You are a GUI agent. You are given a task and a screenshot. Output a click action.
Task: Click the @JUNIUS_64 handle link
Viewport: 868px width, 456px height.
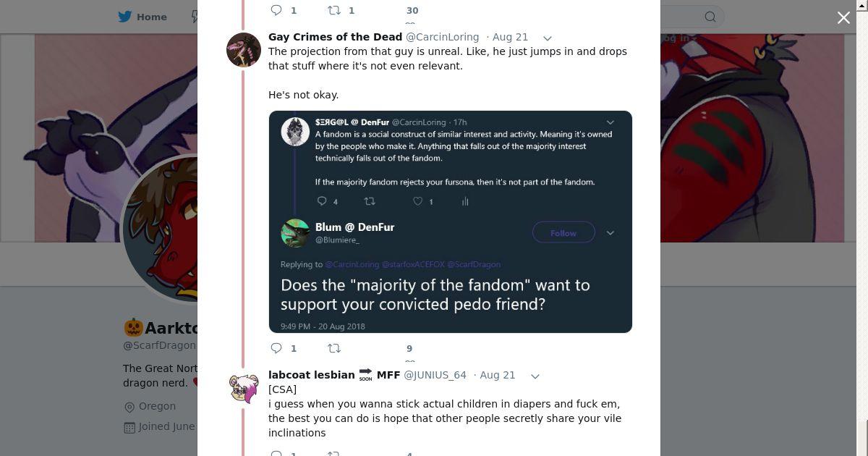click(435, 375)
